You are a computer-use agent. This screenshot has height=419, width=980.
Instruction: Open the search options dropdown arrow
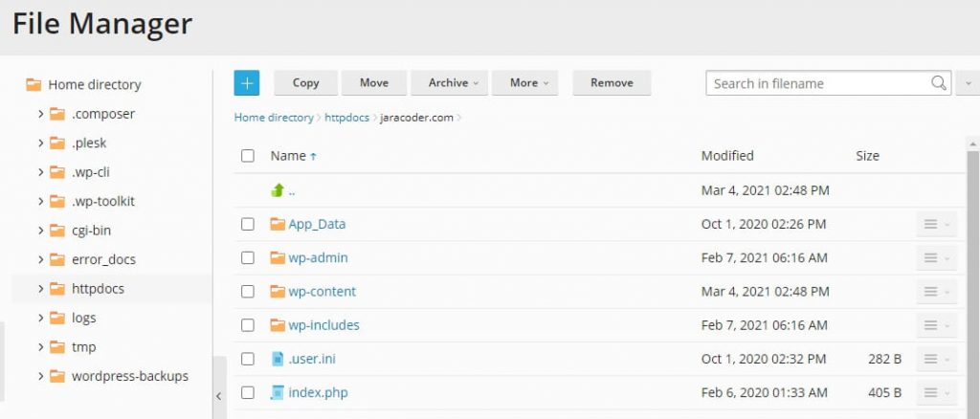969,83
